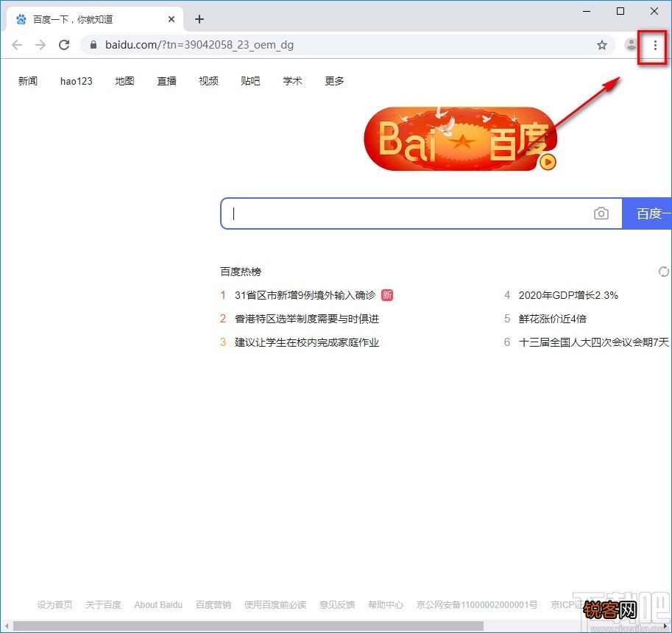672x633 pixels.
Task: Click the play icon on Baidu logo
Action: point(548,162)
